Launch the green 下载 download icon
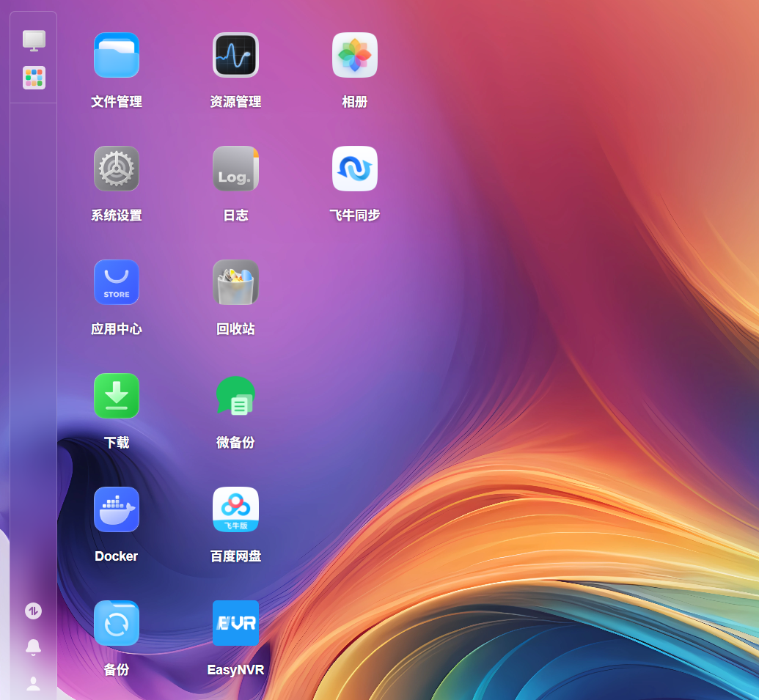The height and width of the screenshot is (700, 759). tap(116, 396)
